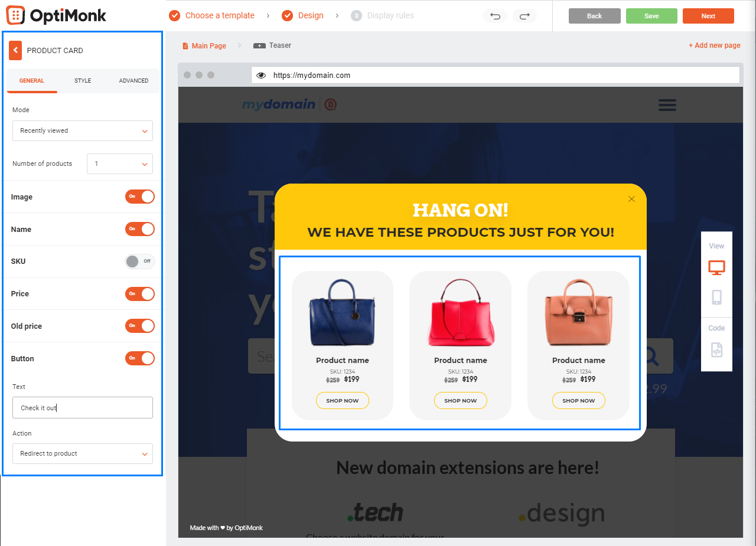This screenshot has width=756, height=546.
Task: Click the Teaser tab icon
Action: click(x=259, y=45)
